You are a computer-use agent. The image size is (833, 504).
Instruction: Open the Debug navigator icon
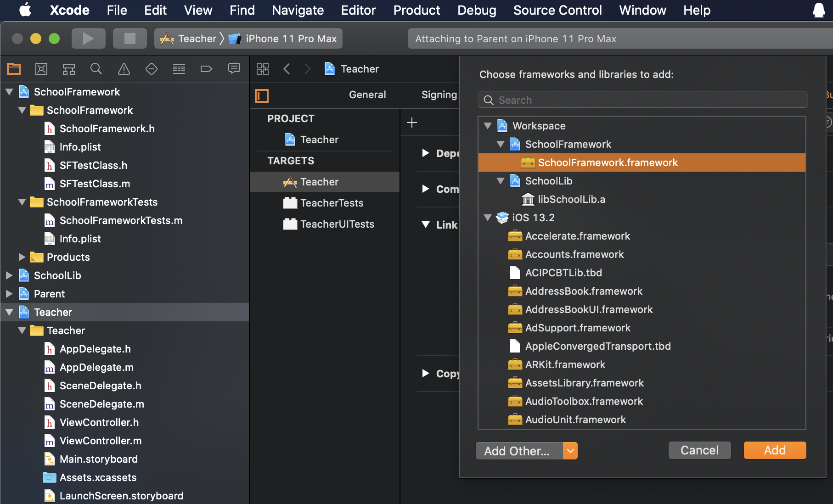click(179, 69)
